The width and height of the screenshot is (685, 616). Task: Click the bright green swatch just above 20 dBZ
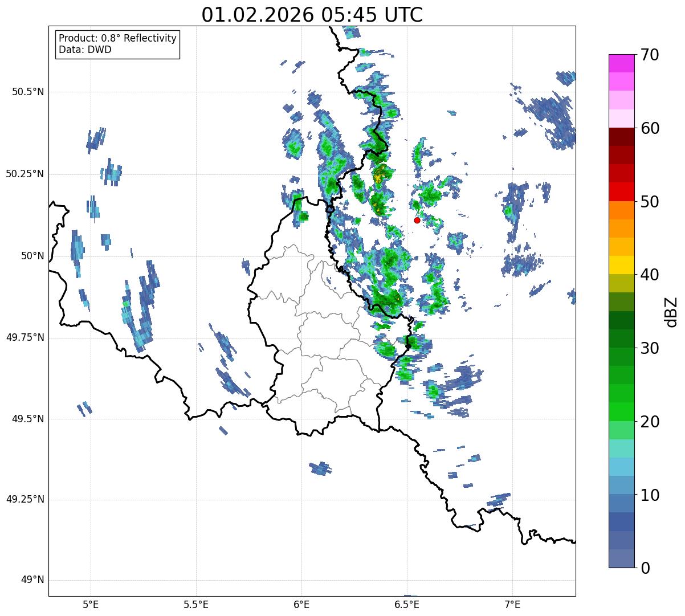click(622, 411)
